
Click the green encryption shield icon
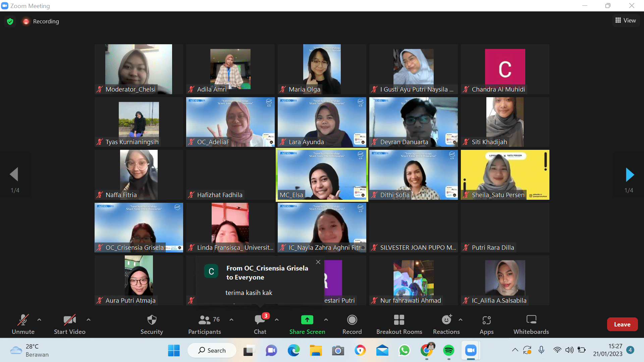(10, 21)
